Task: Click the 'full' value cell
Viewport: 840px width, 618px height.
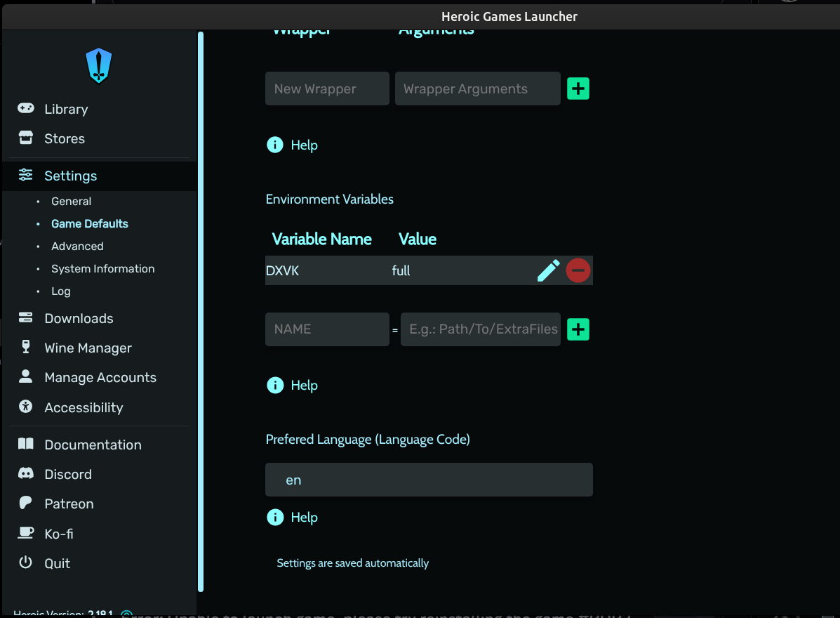Action: (401, 270)
